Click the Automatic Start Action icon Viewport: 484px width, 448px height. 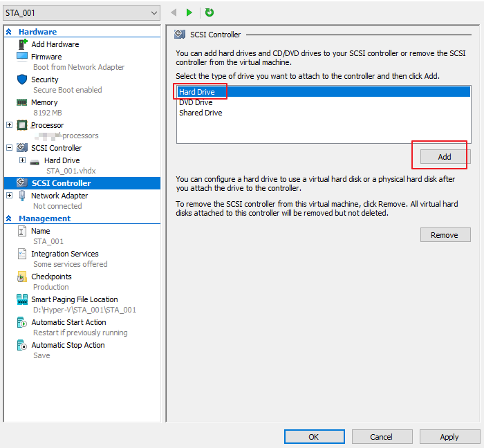(x=21, y=322)
